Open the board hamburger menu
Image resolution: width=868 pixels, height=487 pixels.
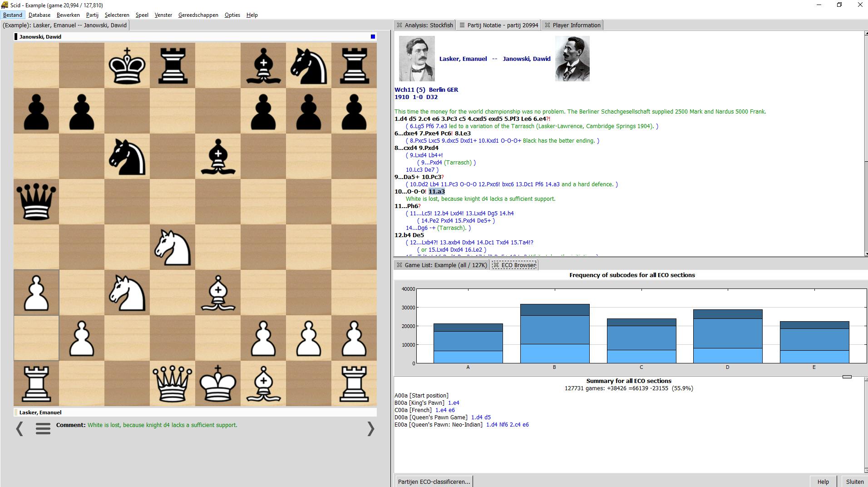43,428
